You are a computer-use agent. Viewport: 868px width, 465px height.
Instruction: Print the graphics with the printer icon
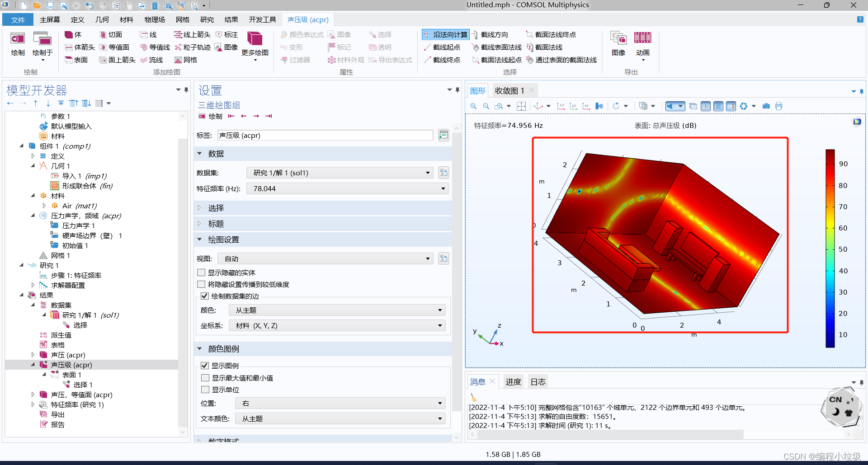(x=778, y=106)
